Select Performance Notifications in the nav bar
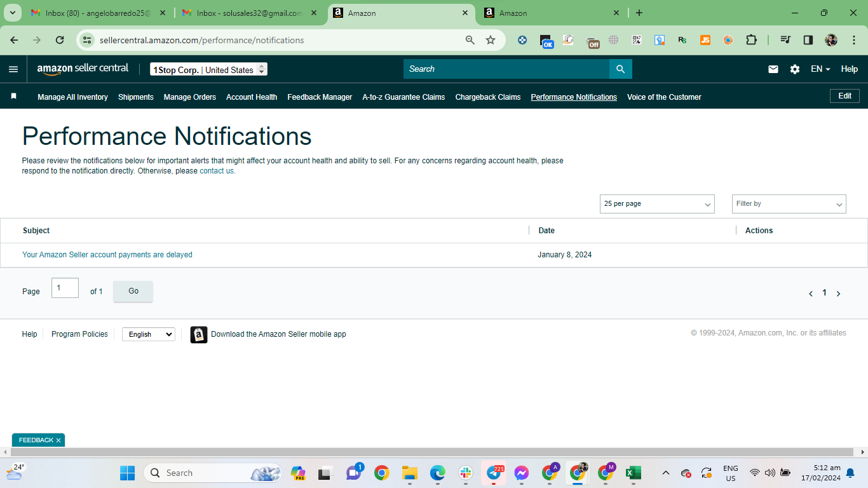Screen dimensions: 868x488 coord(574,97)
